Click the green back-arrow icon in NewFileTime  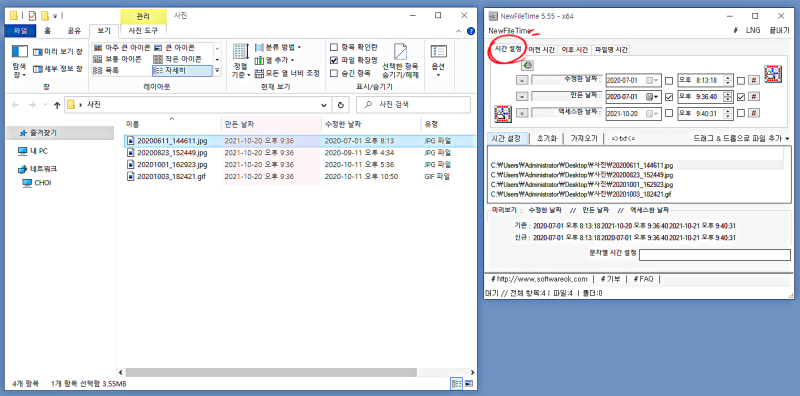(x=528, y=66)
